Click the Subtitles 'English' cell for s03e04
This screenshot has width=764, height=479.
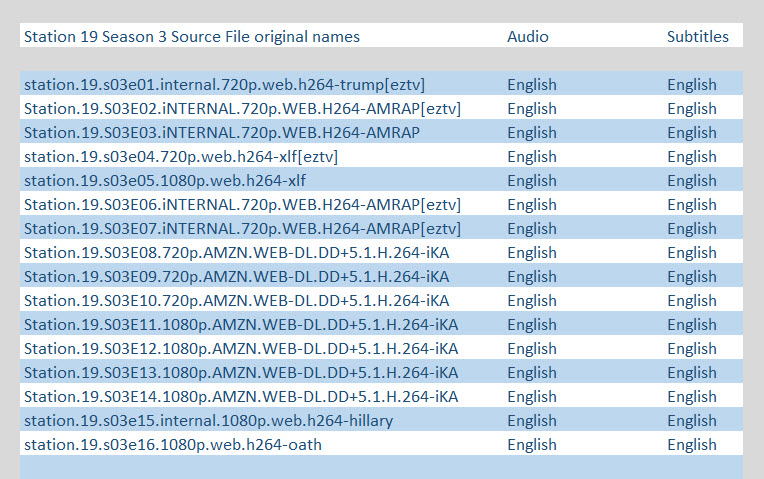692,157
